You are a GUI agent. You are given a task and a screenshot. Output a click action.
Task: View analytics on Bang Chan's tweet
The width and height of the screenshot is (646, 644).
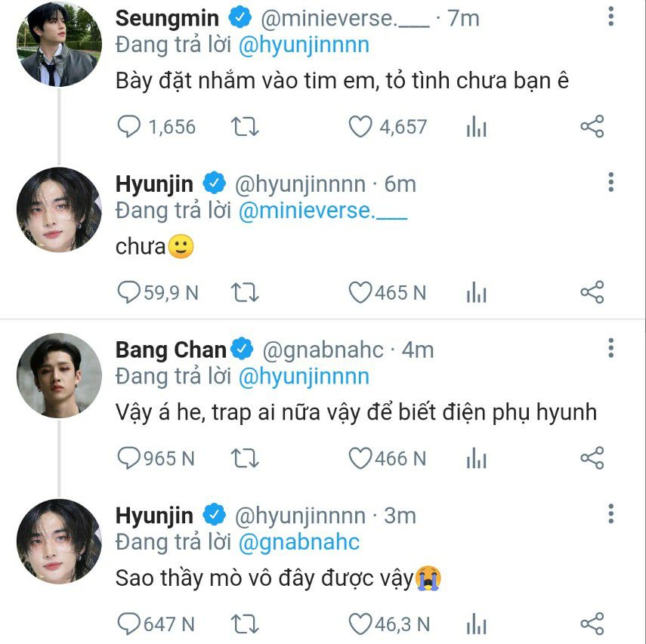click(x=476, y=458)
